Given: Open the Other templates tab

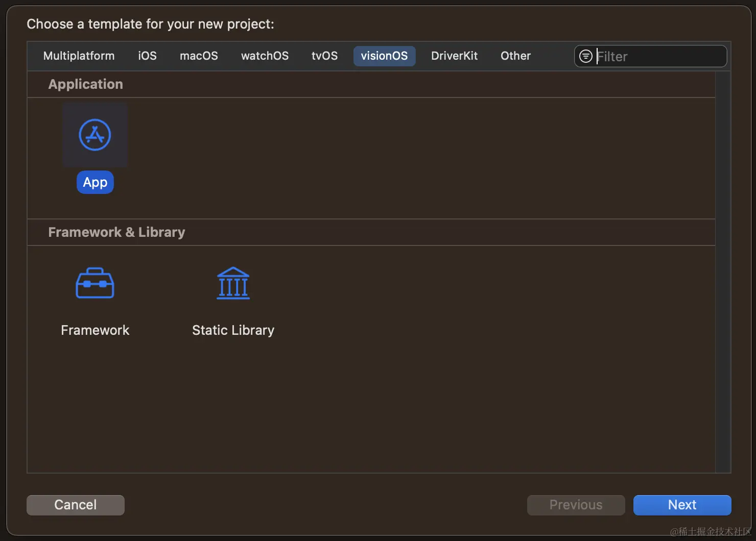Looking at the screenshot, I should 515,56.
